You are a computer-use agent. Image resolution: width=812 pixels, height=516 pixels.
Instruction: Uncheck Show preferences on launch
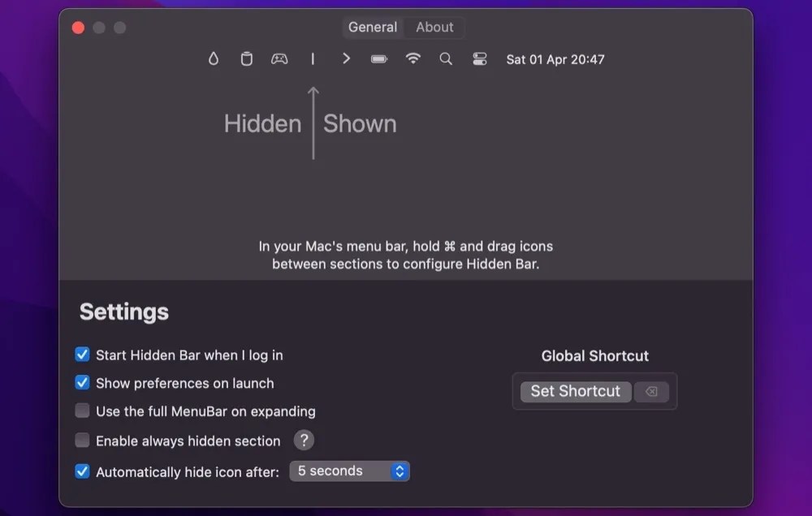[x=82, y=382]
